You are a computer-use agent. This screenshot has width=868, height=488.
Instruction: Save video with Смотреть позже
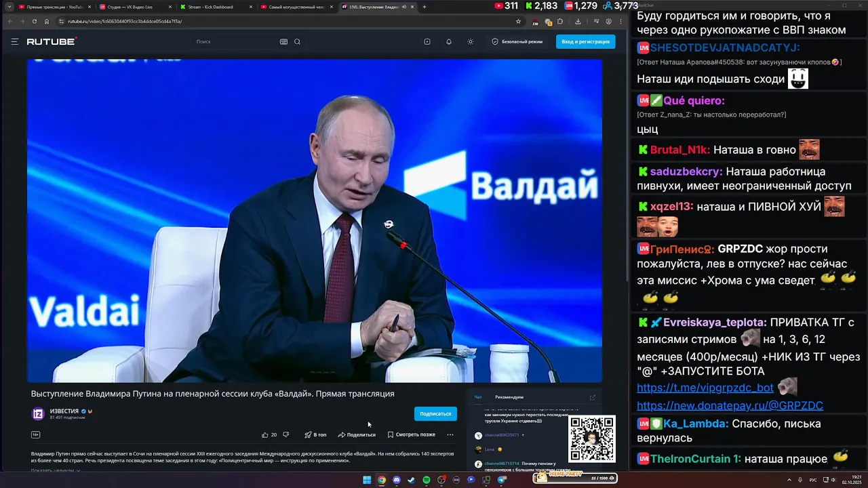coord(412,434)
